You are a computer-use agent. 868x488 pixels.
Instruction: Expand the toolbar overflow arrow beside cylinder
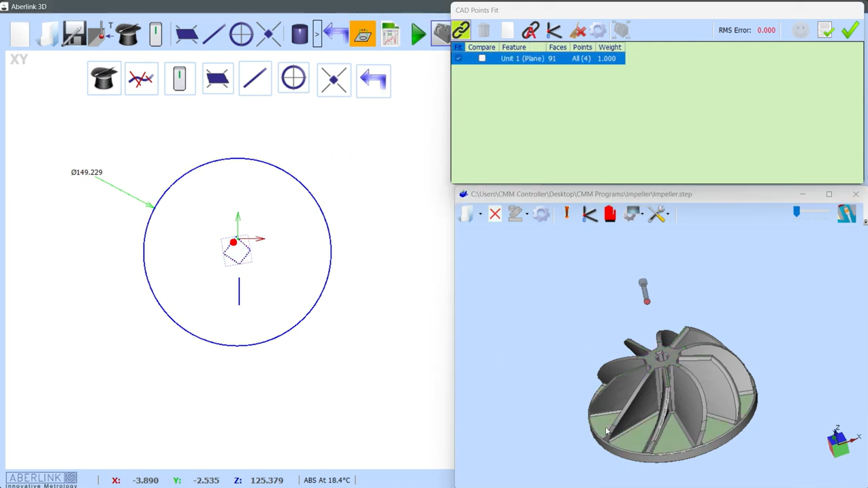[317, 34]
